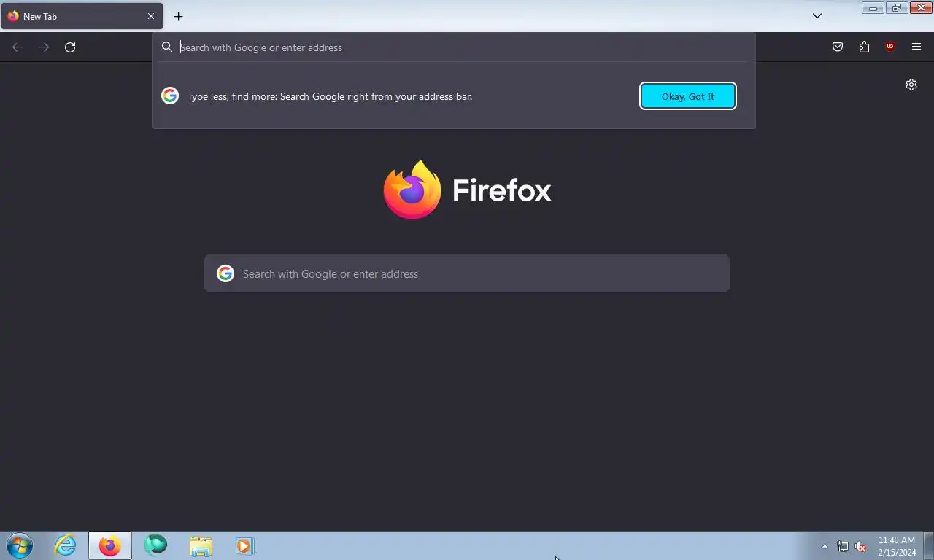Click Firefox icon in the taskbar

coord(110,545)
